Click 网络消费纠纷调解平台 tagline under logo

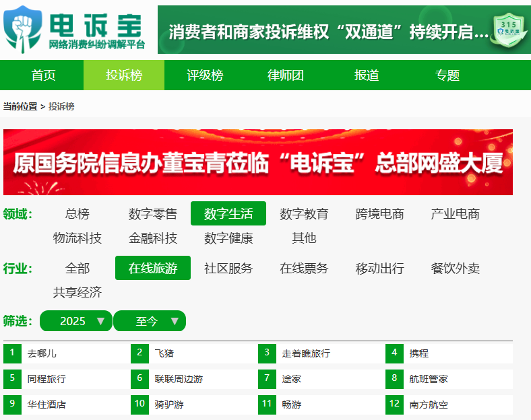click(x=97, y=44)
